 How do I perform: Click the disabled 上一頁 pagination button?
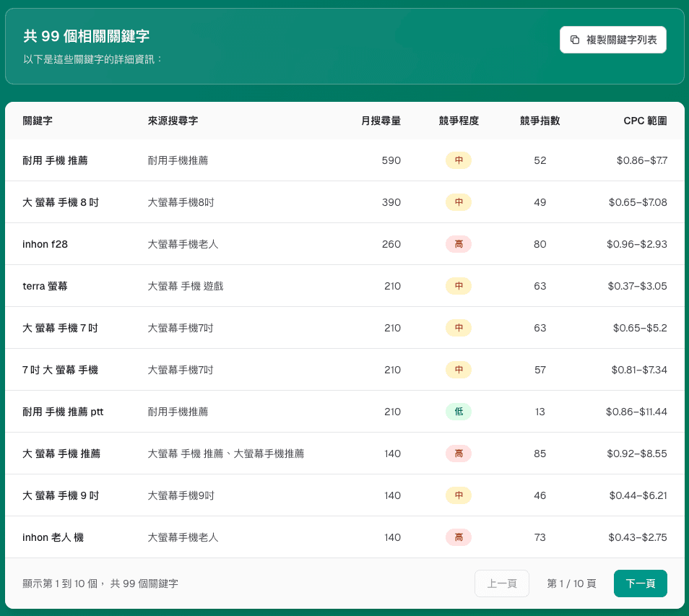coord(501,584)
